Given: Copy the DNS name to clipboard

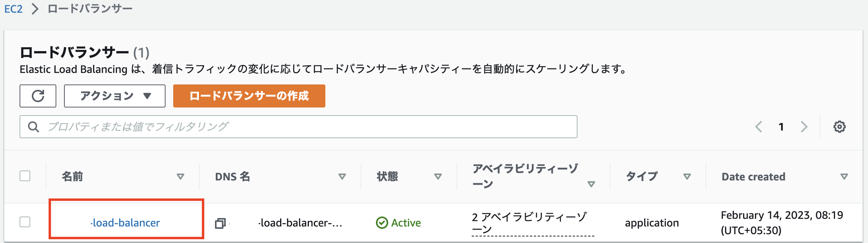Looking at the screenshot, I should (x=220, y=223).
